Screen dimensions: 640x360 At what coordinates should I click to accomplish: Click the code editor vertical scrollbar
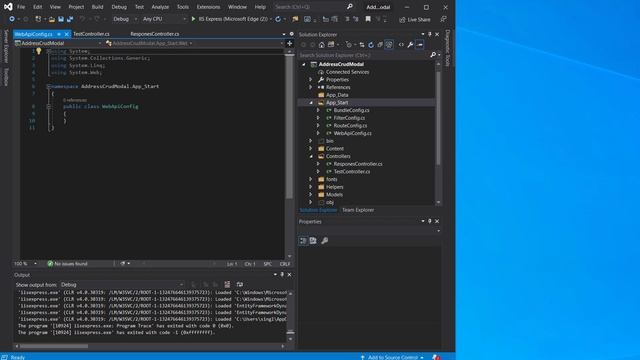coord(289,127)
